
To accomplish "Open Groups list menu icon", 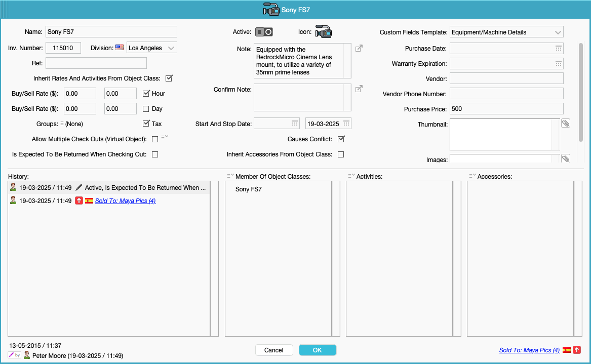I will pyautogui.click(x=62, y=124).
